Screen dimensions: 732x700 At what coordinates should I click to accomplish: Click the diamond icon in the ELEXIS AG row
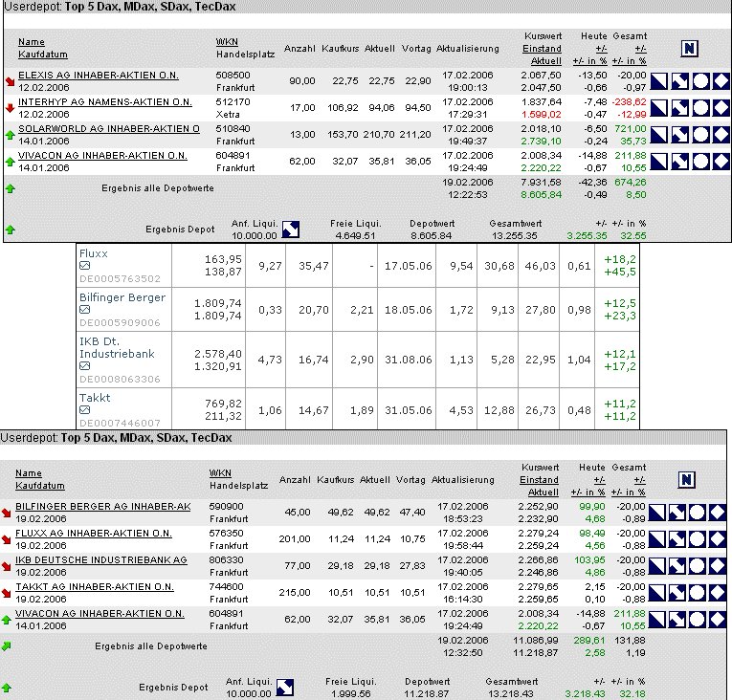[x=721, y=81]
